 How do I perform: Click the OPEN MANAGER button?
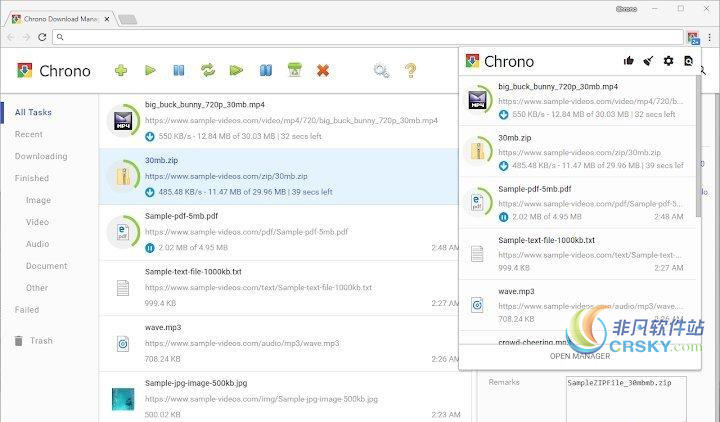click(x=580, y=356)
